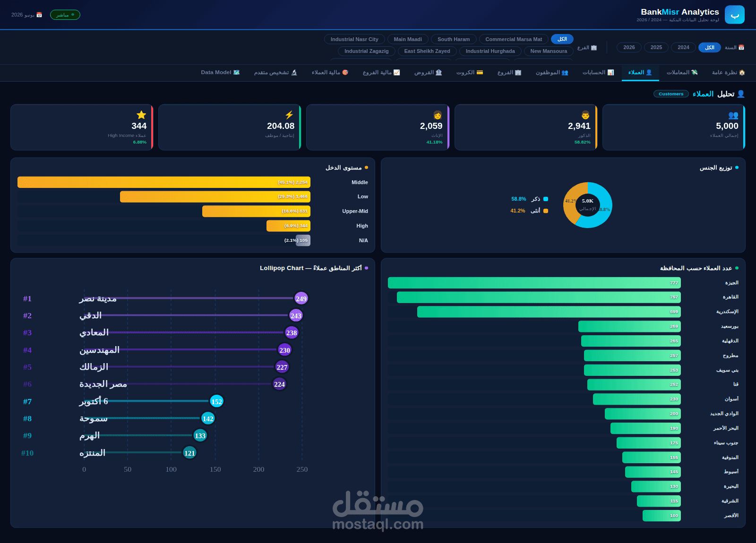
Task: Click the green مباشر live badge
Action: click(65, 15)
